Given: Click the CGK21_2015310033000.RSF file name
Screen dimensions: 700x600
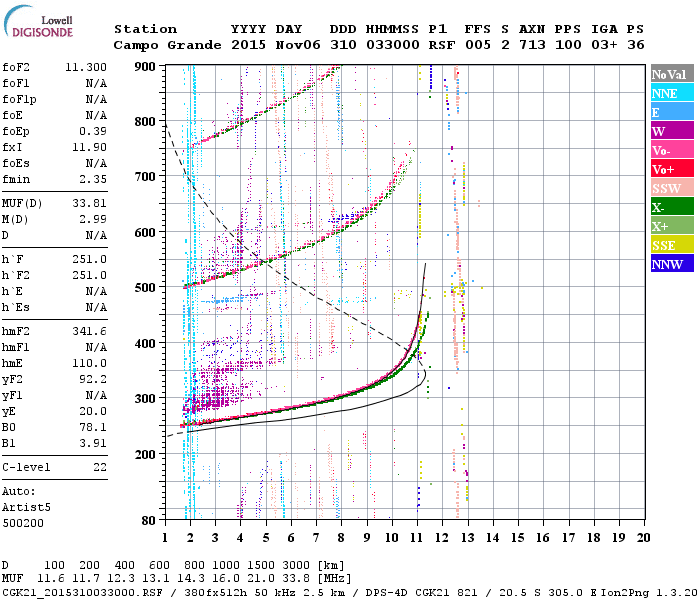Looking at the screenshot, I should coord(82,593).
